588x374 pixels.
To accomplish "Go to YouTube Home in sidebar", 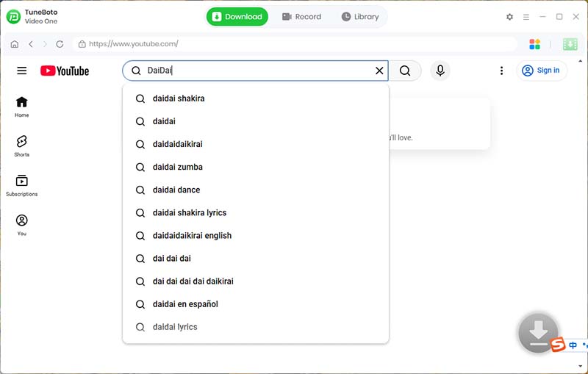I will click(x=22, y=107).
